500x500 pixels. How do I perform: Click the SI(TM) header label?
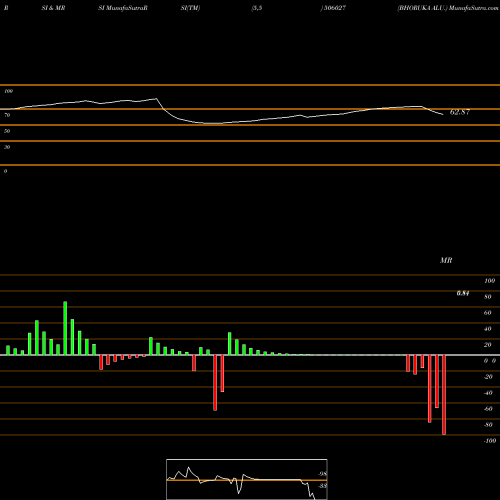pos(190,8)
